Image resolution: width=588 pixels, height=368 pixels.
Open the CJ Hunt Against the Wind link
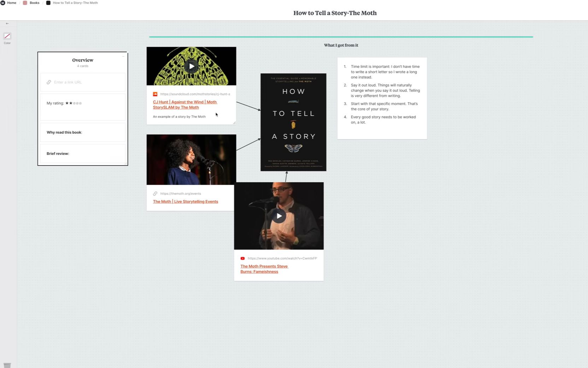[185, 105]
